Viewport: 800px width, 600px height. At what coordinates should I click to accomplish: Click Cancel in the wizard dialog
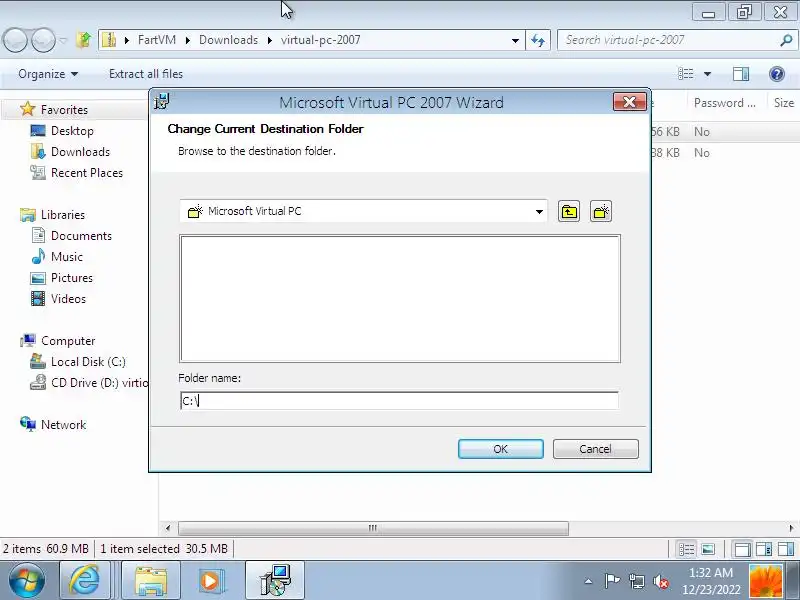[595, 449]
